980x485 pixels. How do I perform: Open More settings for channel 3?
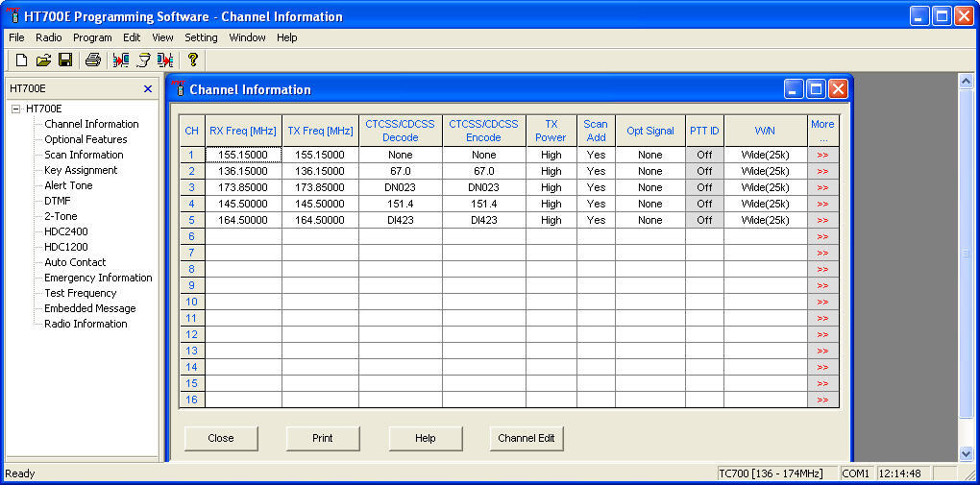coord(822,187)
